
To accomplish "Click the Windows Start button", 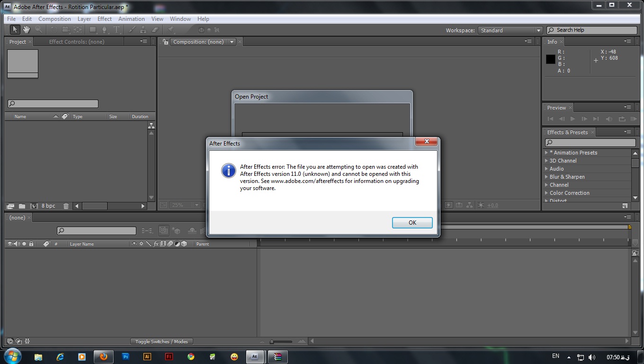I will [13, 356].
